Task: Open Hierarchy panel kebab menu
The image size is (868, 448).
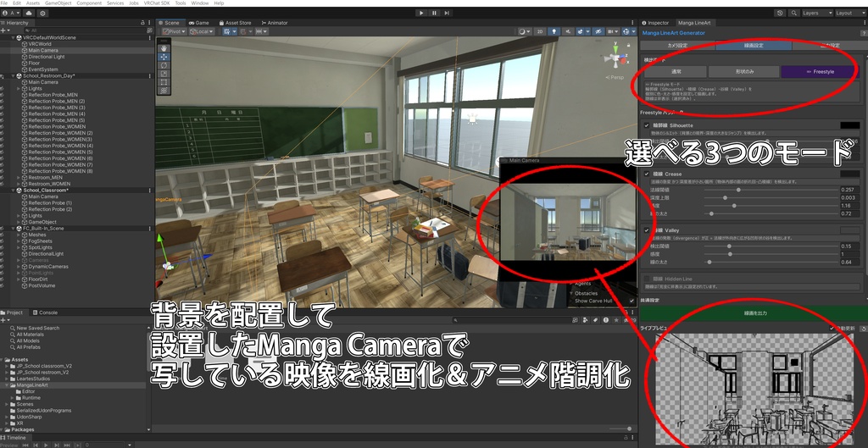Action: (150, 23)
